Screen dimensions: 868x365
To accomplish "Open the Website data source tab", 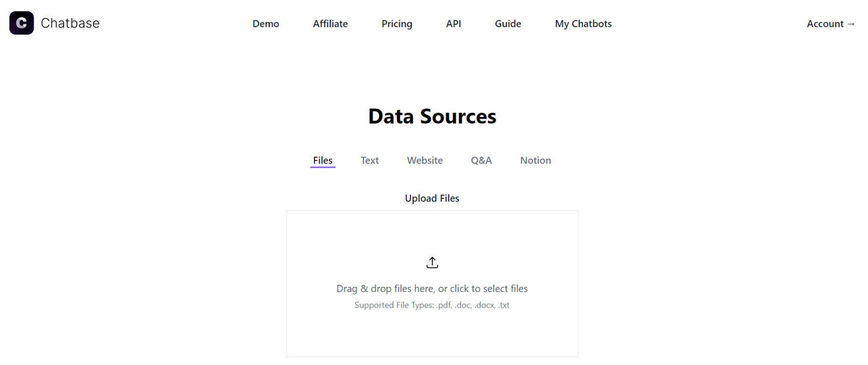I will pos(425,160).
